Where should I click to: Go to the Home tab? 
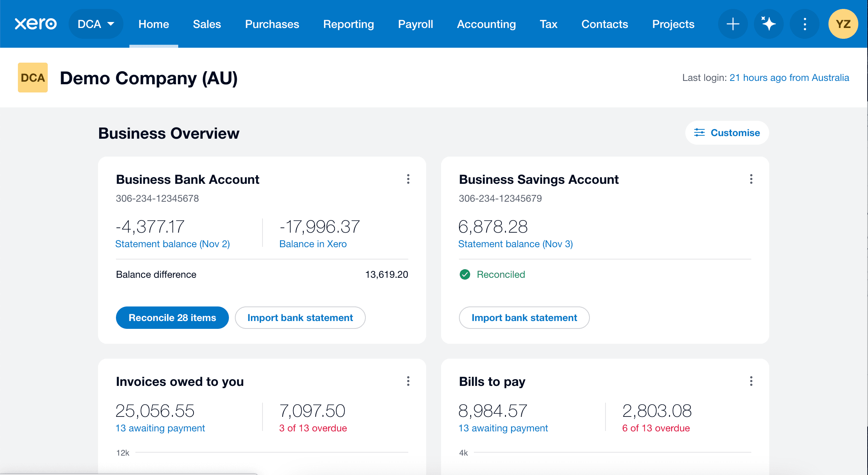154,24
